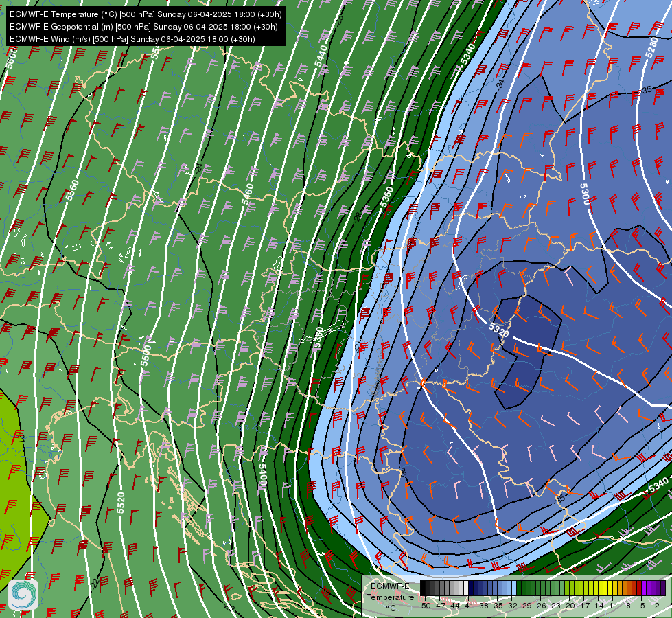Screen dimensions: 672x618
Task: Click the 5400 geopotential contour label
Action: click(263, 476)
